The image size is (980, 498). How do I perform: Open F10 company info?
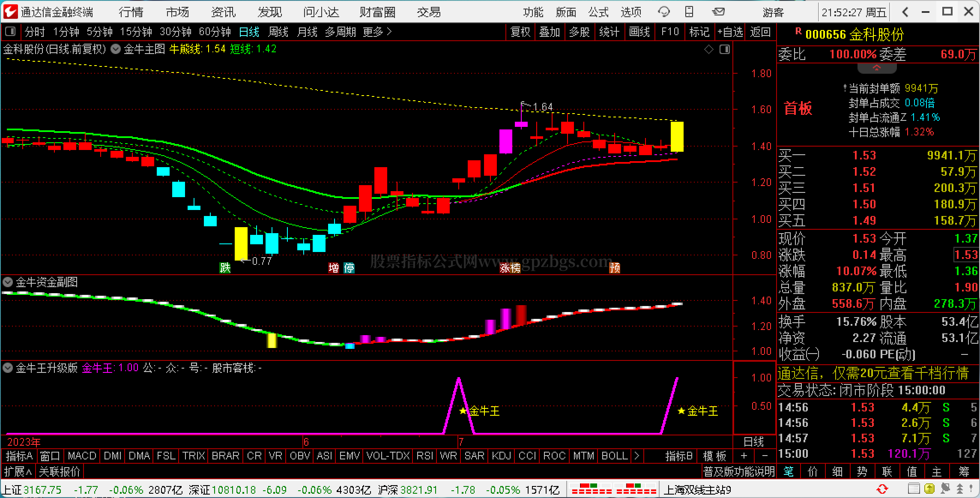[670, 32]
